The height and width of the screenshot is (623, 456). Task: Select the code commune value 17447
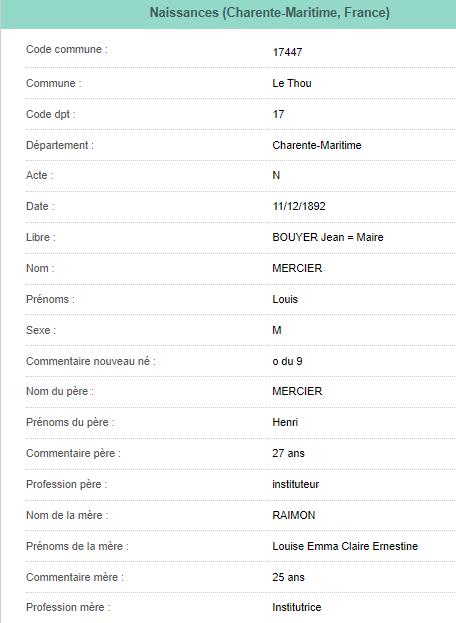(287, 52)
